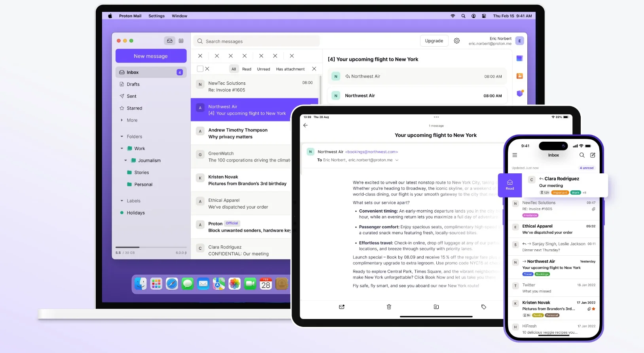Open the Settings menu in menu bar
This screenshot has width=644, height=353.
click(x=157, y=16)
